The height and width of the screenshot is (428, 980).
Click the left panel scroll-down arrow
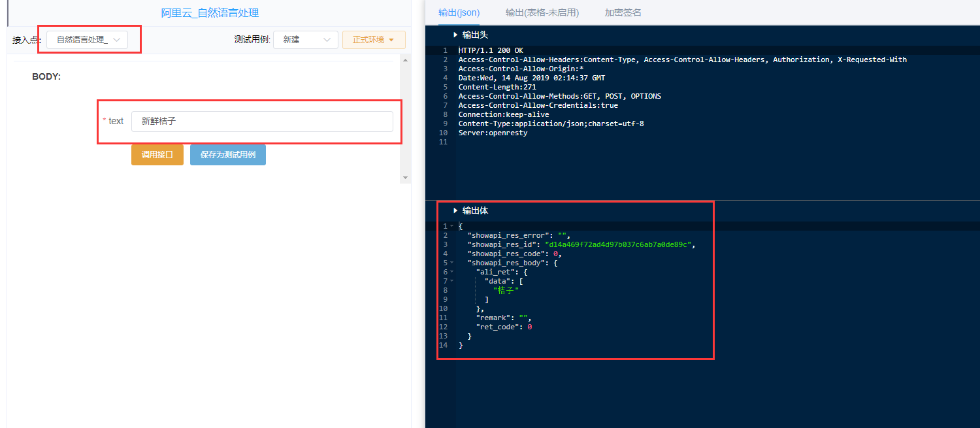click(x=406, y=178)
